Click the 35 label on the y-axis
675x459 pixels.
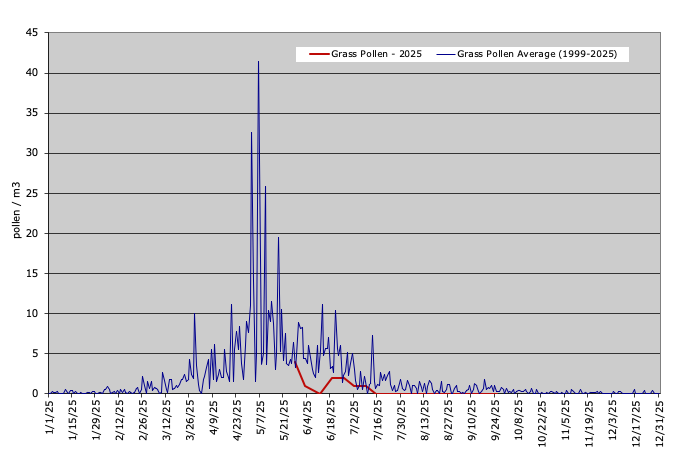[32, 113]
